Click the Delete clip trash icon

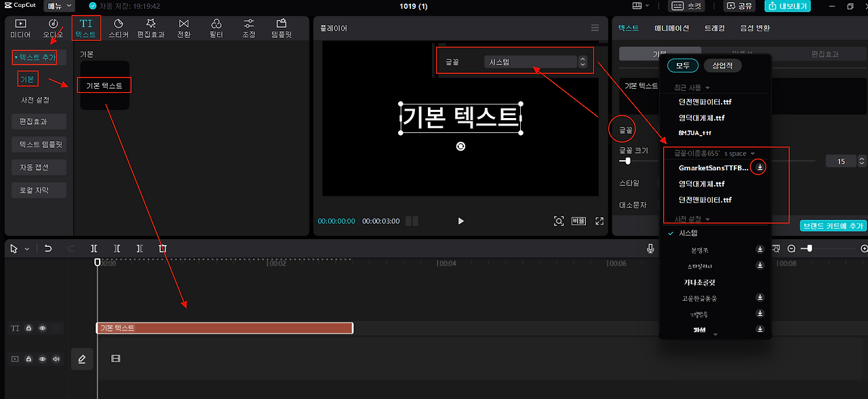pos(163,249)
